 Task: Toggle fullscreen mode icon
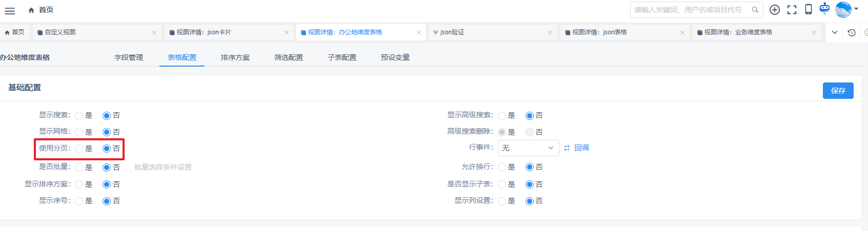tap(792, 10)
